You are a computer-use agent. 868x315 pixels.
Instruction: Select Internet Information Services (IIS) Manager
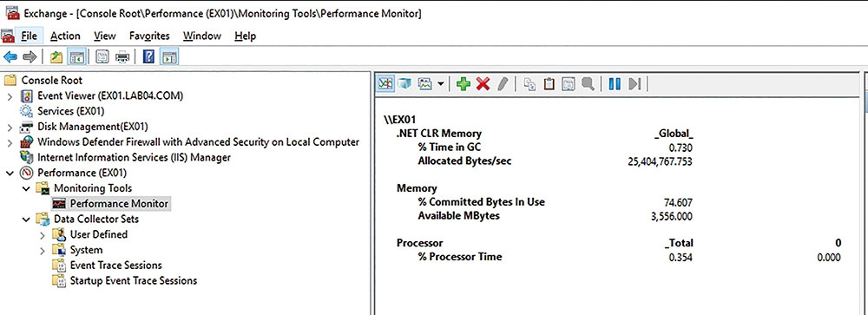coord(134,157)
